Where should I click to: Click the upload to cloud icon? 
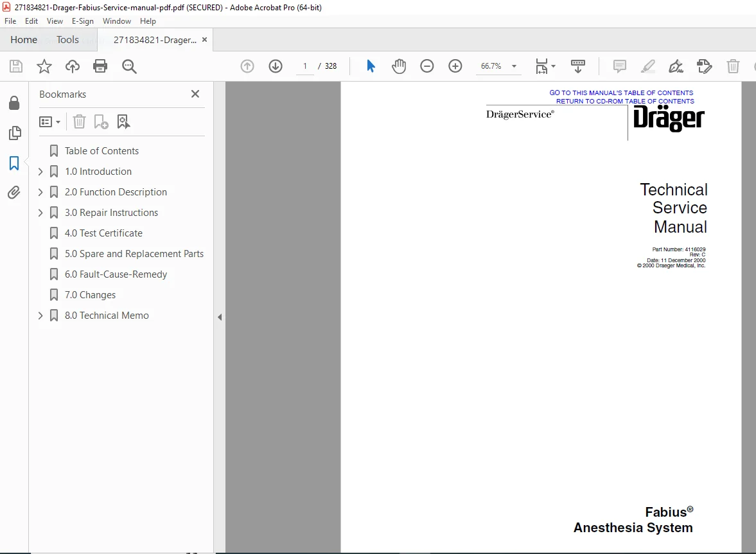pos(73,66)
